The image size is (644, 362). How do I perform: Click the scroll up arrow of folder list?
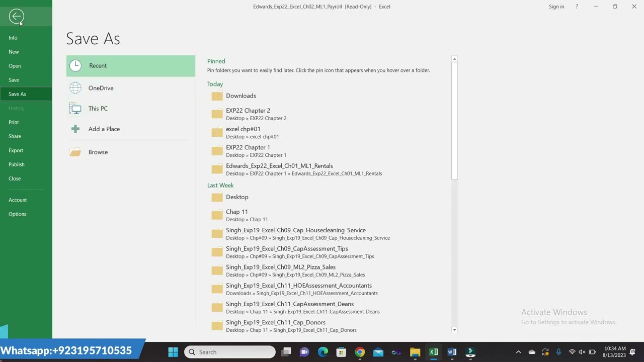tap(454, 59)
